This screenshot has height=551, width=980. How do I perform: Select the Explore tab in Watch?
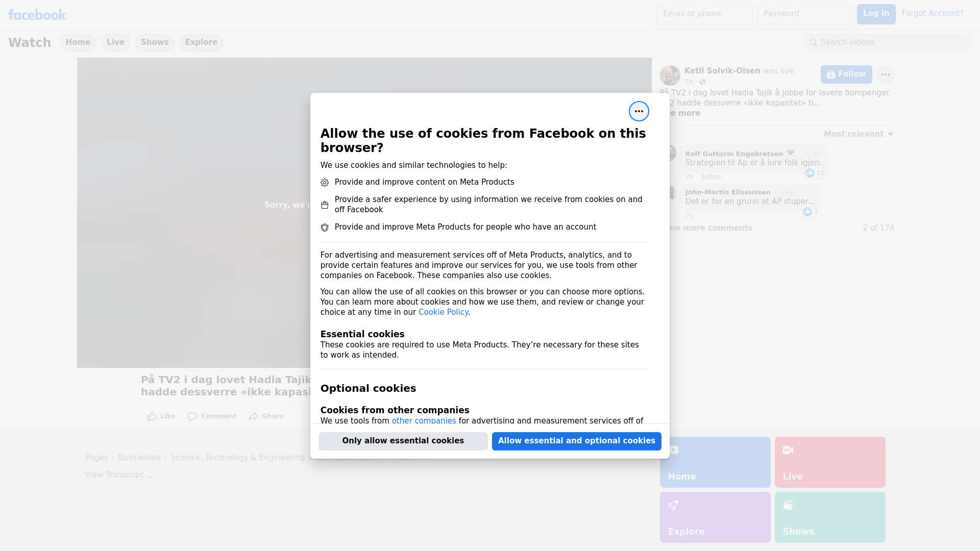[x=201, y=43]
